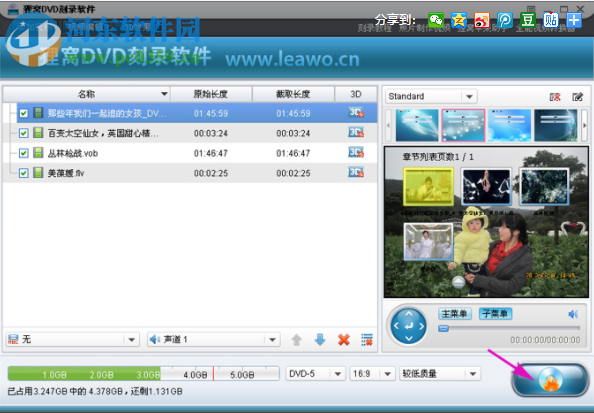This screenshot has height=413, width=594.
Task: Open 3D settings for 百变太空仙女 row
Action: pos(356,133)
